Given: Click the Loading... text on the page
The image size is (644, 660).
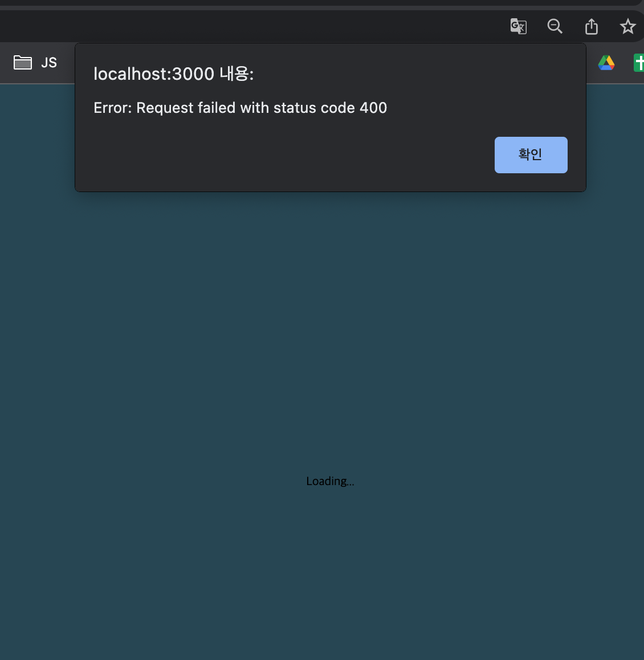Looking at the screenshot, I should [331, 481].
